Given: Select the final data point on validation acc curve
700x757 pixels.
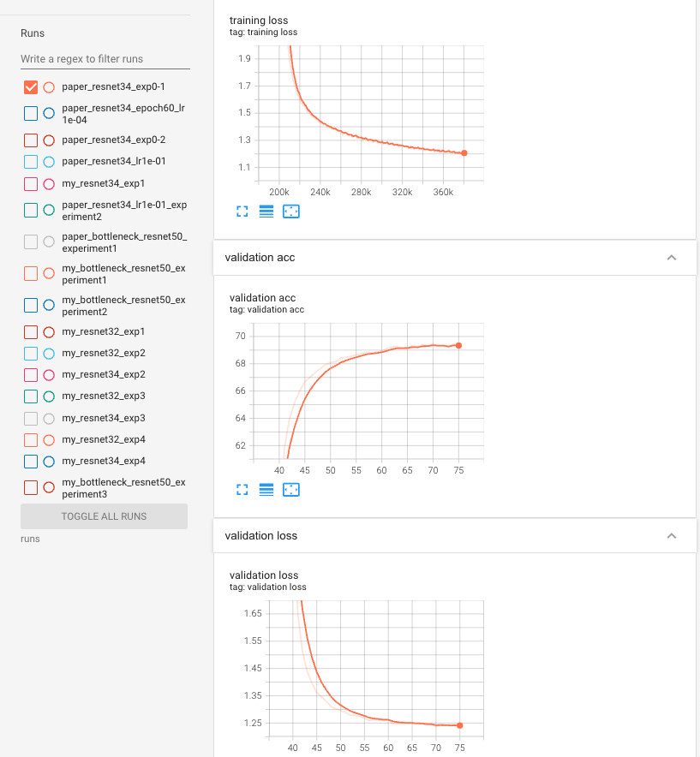Looking at the screenshot, I should tap(458, 345).
